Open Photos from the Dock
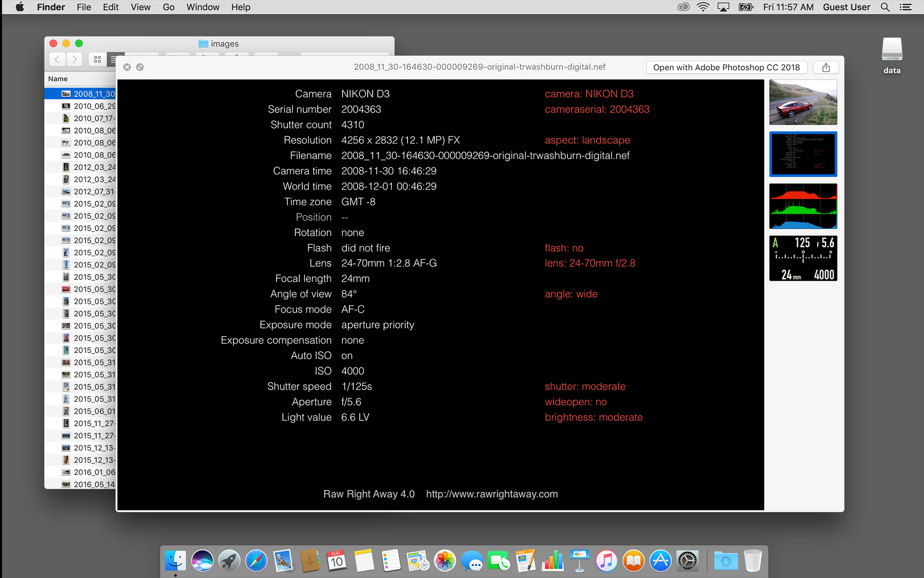The width and height of the screenshot is (924, 578). (x=445, y=561)
